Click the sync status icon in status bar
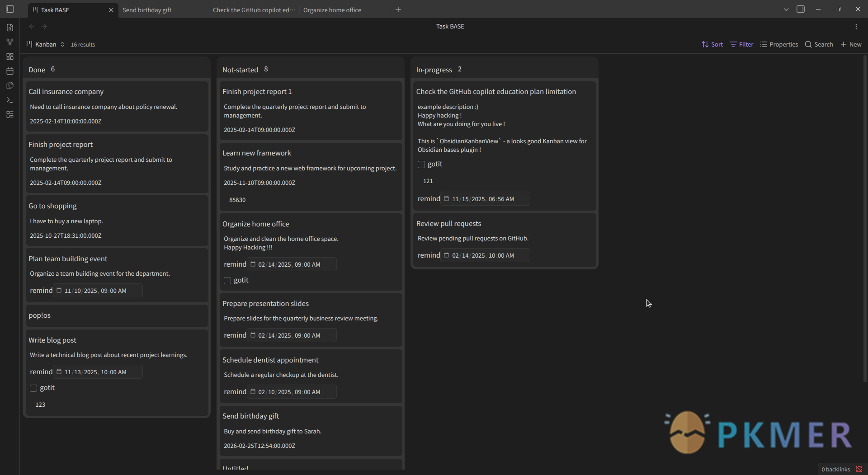Image resolution: width=868 pixels, height=475 pixels. pyautogui.click(x=859, y=469)
